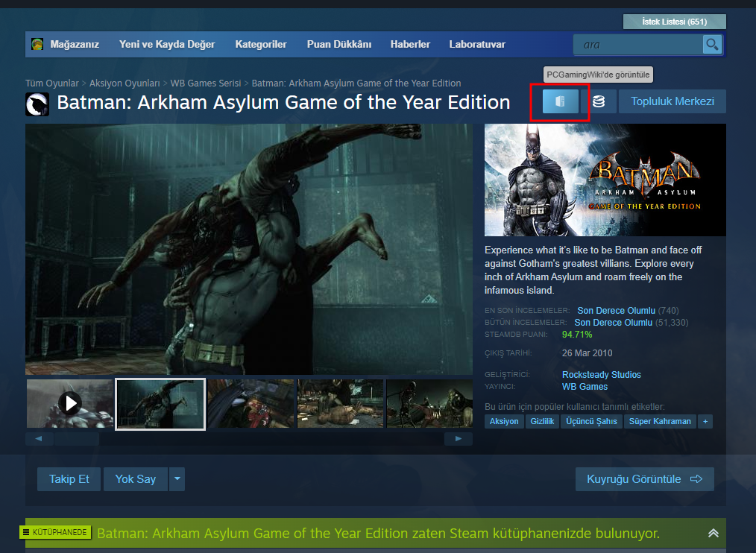Image resolution: width=756 pixels, height=553 pixels.
Task: Open WB Games publisher link
Action: tap(585, 387)
